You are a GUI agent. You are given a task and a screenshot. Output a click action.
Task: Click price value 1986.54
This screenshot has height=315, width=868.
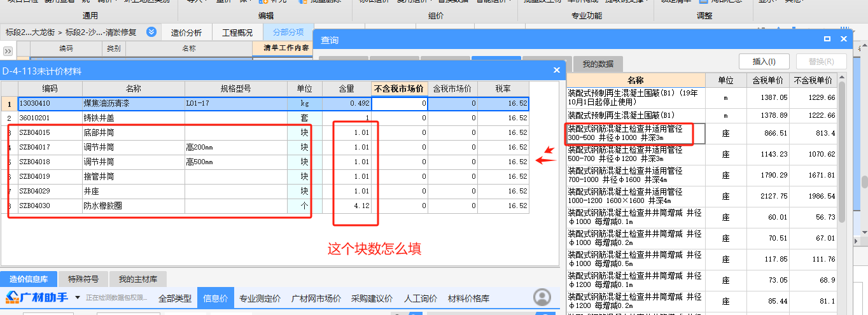coord(813,197)
